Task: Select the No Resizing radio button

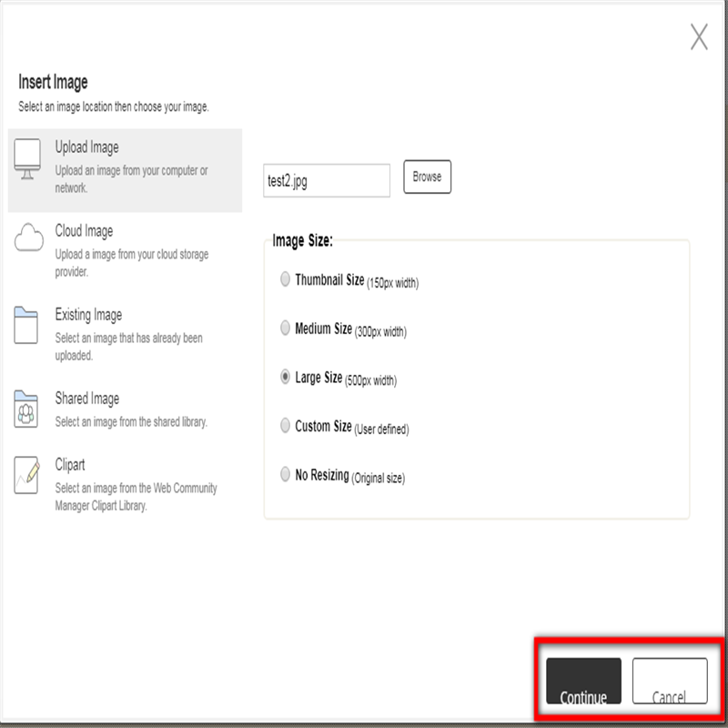Action: click(286, 475)
